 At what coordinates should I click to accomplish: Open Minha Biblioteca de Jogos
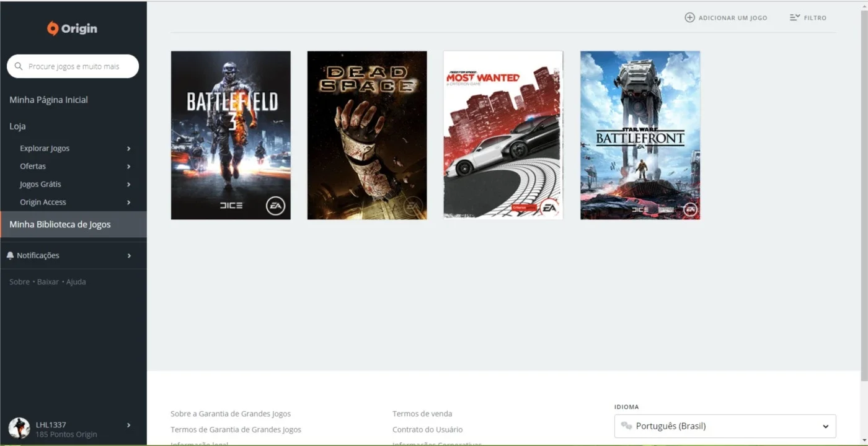[73, 224]
